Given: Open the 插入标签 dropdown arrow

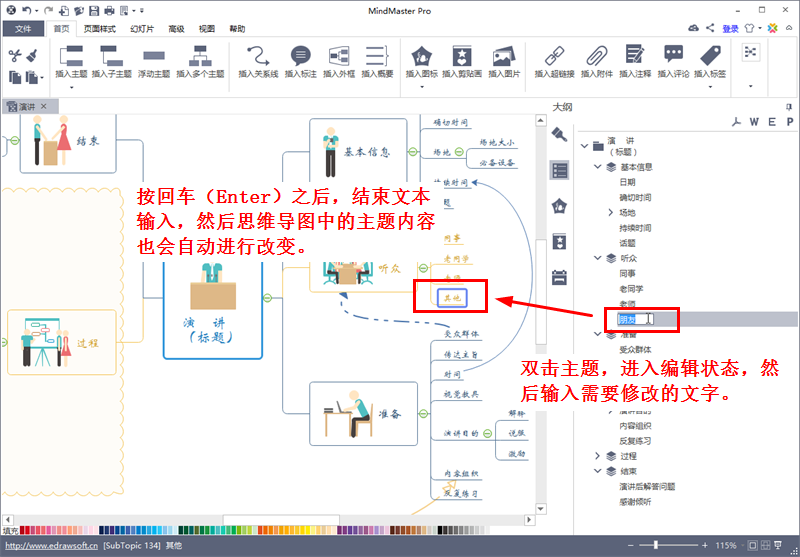Looking at the screenshot, I should (x=710, y=87).
